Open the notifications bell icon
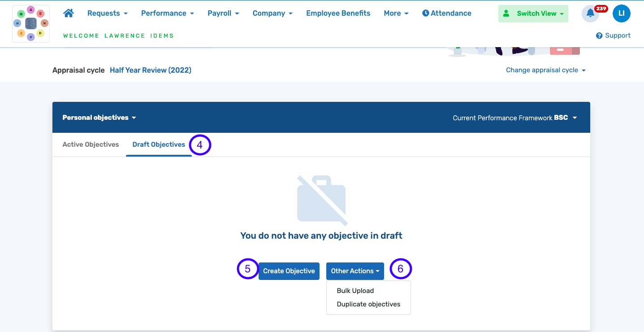644x332 pixels. (x=590, y=13)
